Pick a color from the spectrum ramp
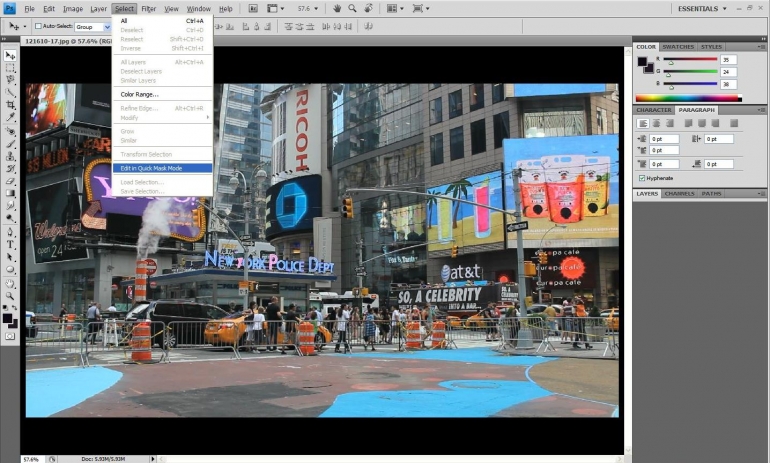 [688, 98]
